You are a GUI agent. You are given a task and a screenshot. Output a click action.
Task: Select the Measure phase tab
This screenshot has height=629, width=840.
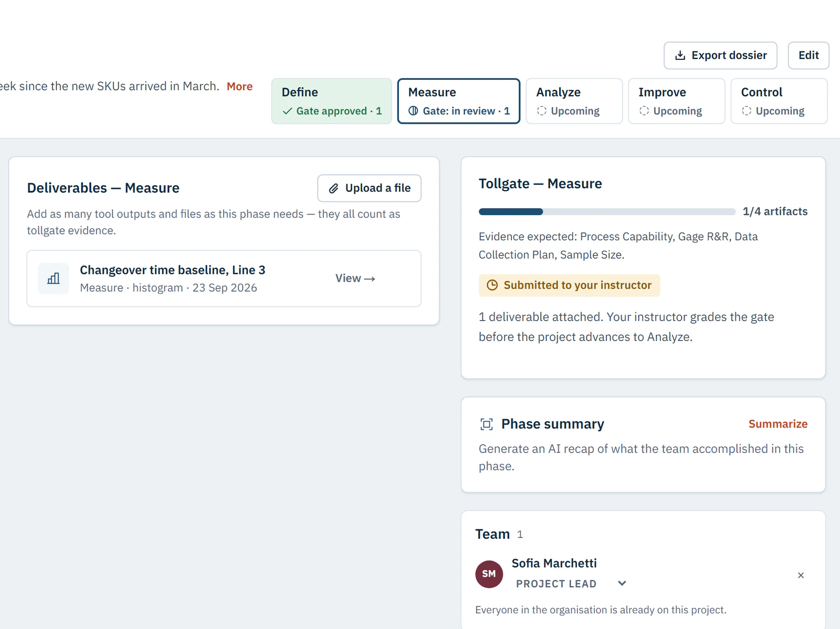pyautogui.click(x=459, y=101)
